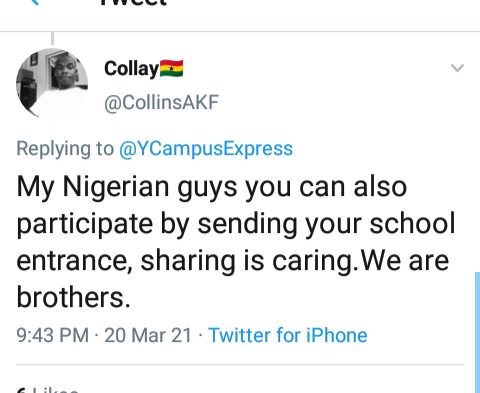Click the "Replying to" label

click(65, 149)
